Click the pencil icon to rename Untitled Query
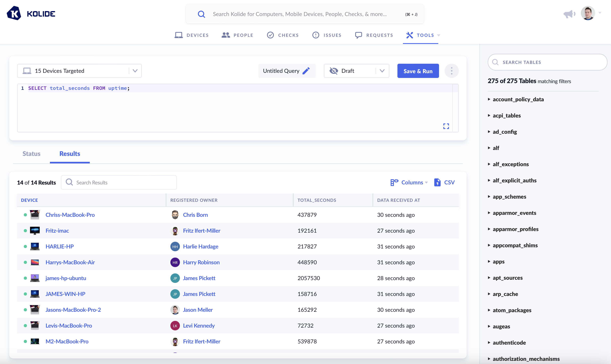The image size is (611, 364). [x=306, y=71]
